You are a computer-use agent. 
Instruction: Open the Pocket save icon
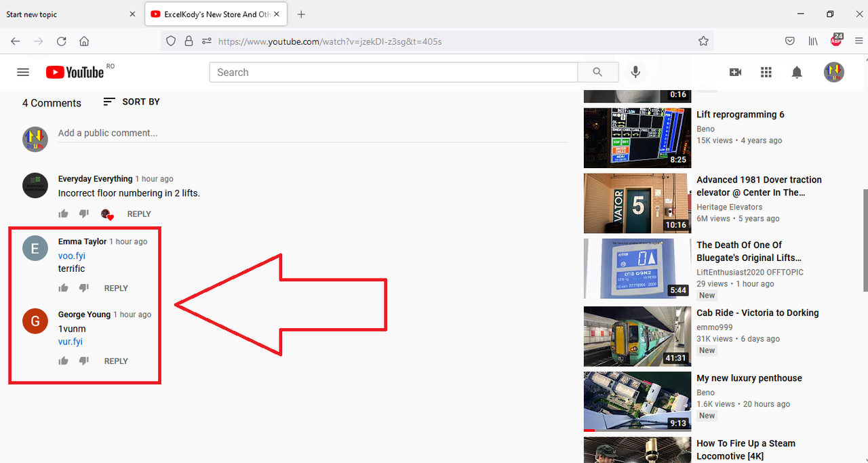click(790, 41)
